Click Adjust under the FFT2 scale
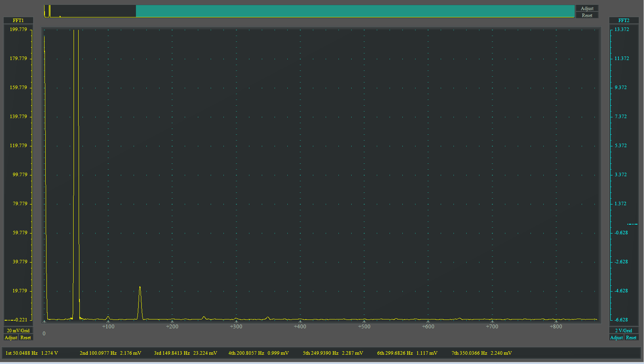 pyautogui.click(x=617, y=338)
